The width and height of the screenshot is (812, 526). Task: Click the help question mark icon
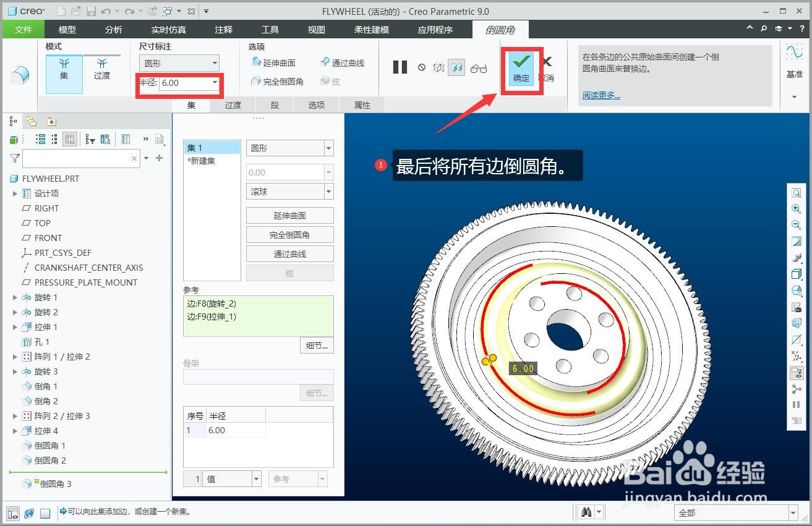tap(802, 28)
